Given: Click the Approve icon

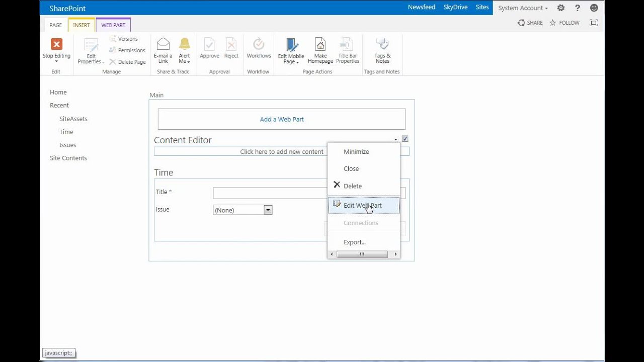Looking at the screenshot, I should pos(209,44).
